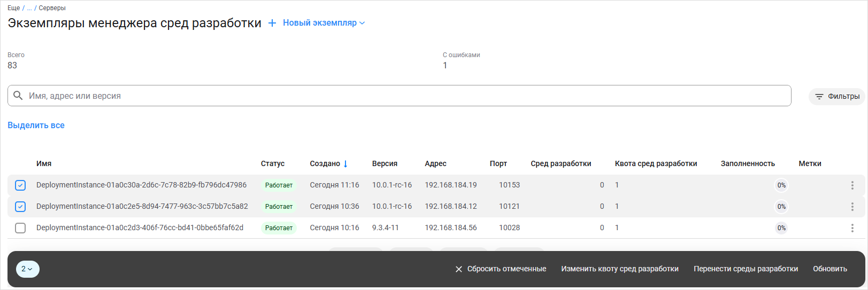This screenshot has height=290, width=868.
Task: Click the Заполненность column header
Action: point(748,163)
